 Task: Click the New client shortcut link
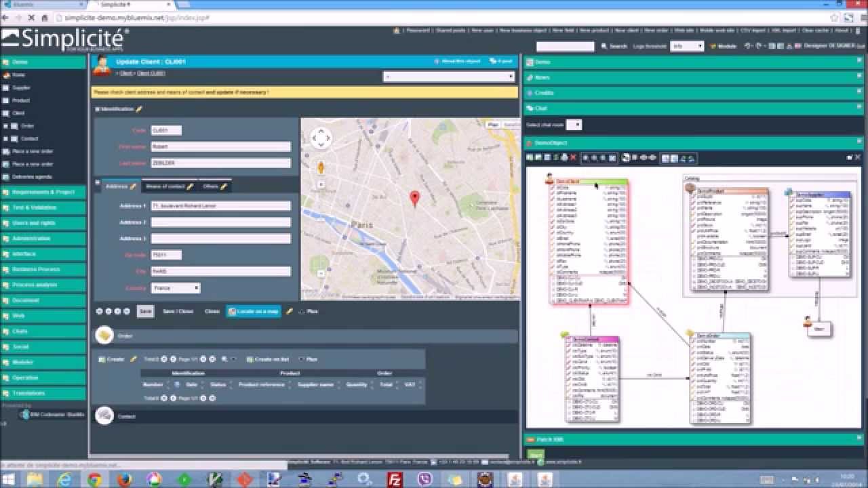pos(627,30)
